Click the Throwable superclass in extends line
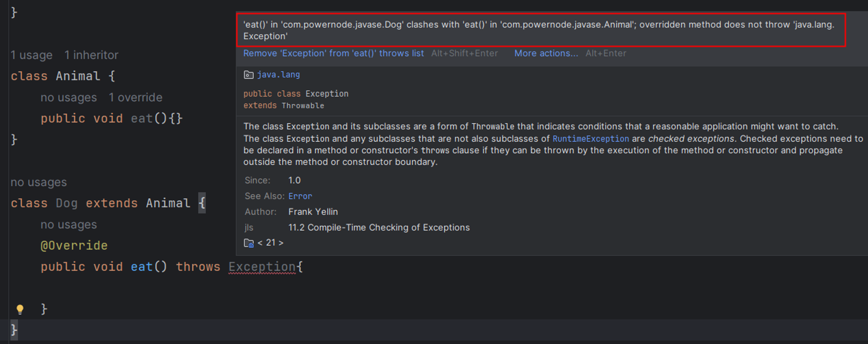Image resolution: width=868 pixels, height=344 pixels. point(303,106)
